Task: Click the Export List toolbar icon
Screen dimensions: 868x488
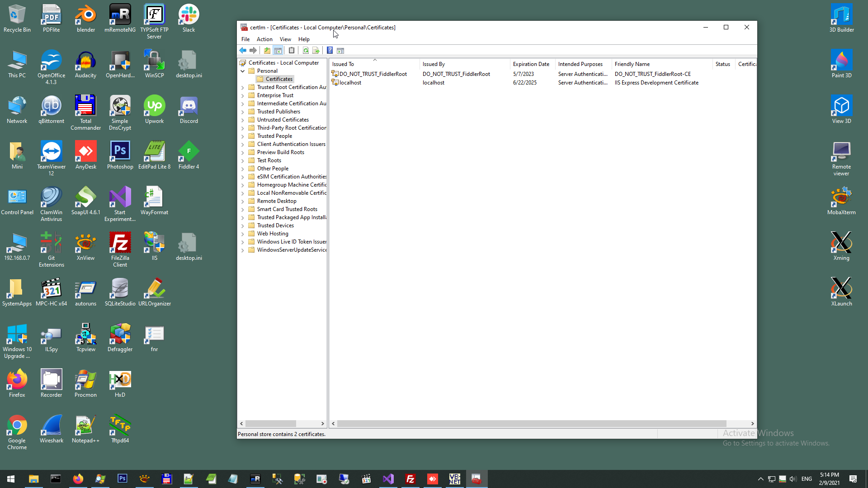Action: 316,51
